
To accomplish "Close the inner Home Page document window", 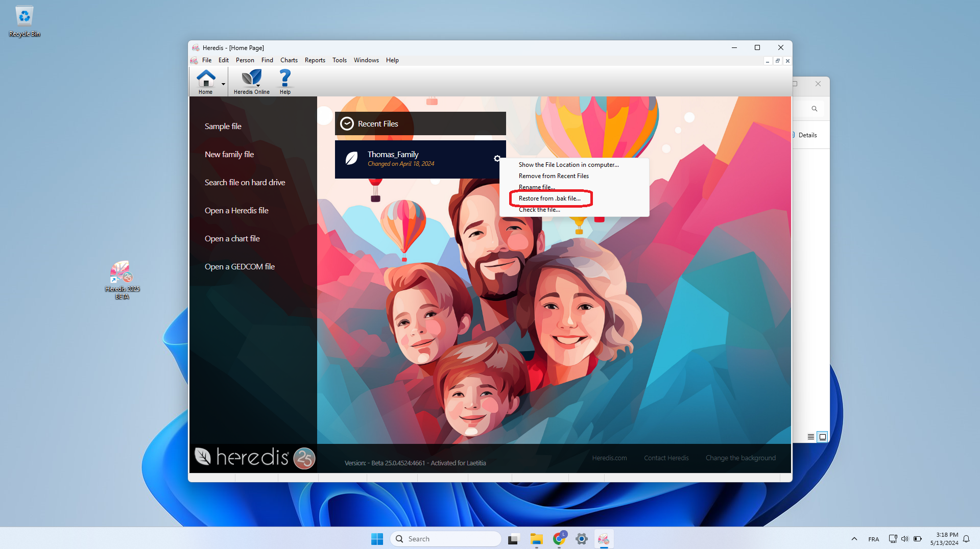I will (x=787, y=61).
